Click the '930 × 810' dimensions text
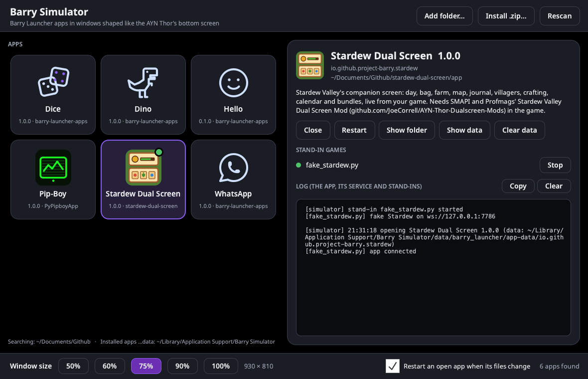Viewport: 588px width, 379px height. [259, 366]
